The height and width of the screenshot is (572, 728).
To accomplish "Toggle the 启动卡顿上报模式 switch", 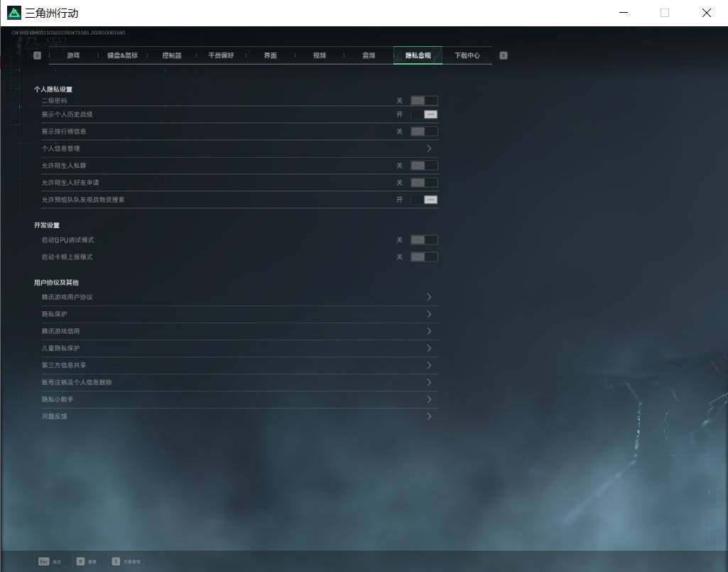I will [x=424, y=257].
